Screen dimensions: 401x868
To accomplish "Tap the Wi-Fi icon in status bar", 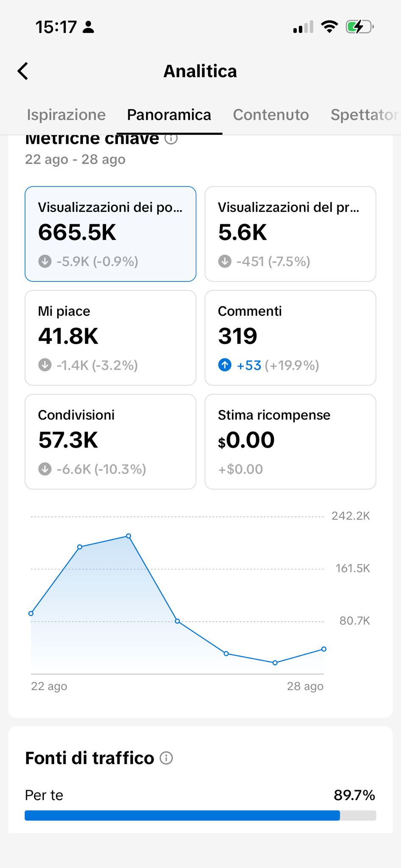I will 329,27.
